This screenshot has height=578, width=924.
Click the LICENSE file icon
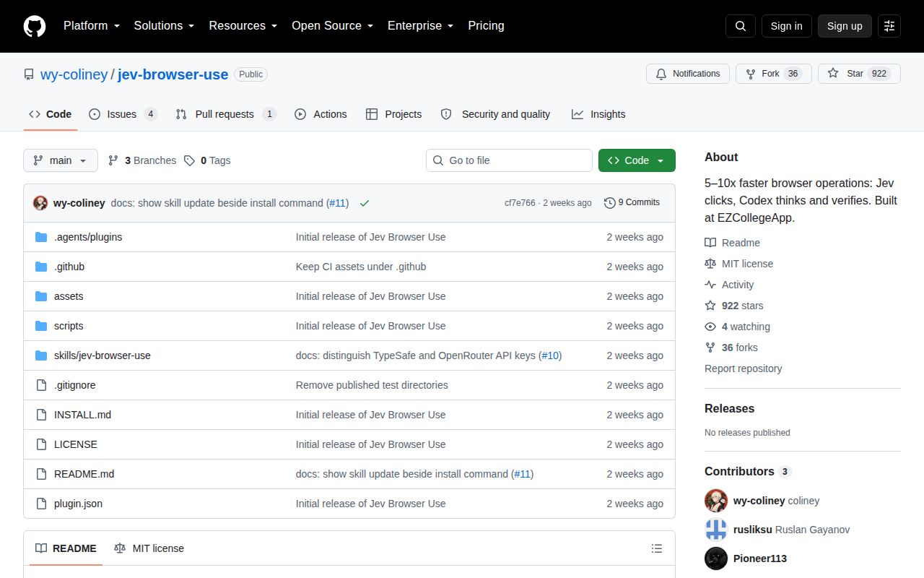(x=41, y=444)
